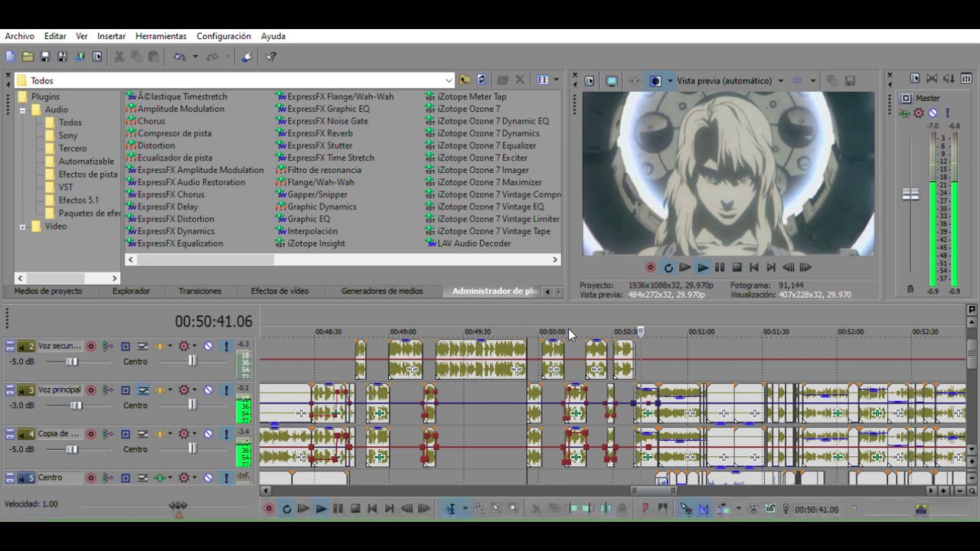Mute the Voz principal track
Screen dimensions: 980x551
tap(208, 390)
